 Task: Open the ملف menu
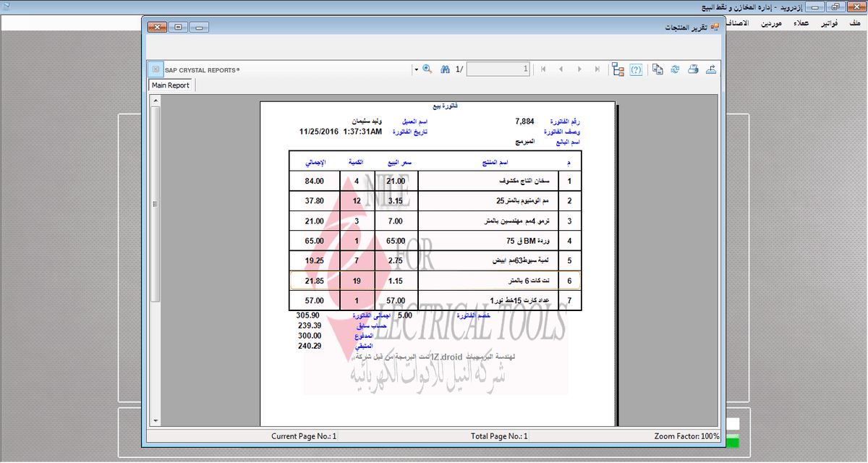854,24
